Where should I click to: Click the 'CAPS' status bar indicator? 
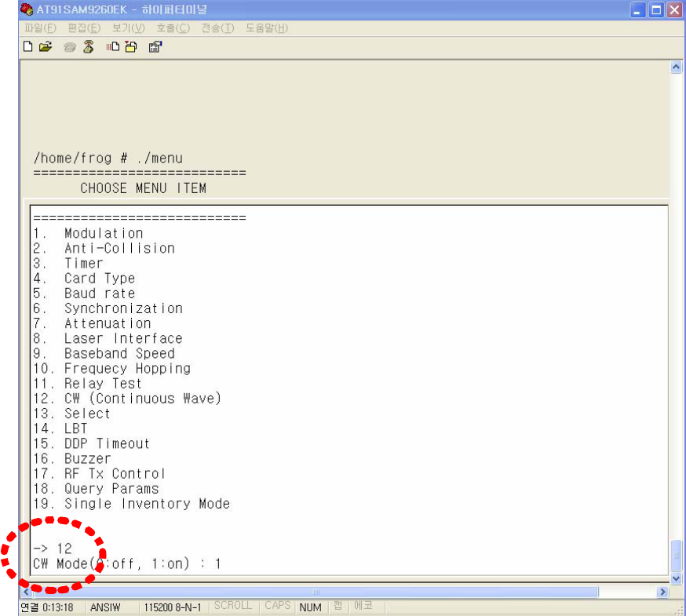tap(277, 606)
